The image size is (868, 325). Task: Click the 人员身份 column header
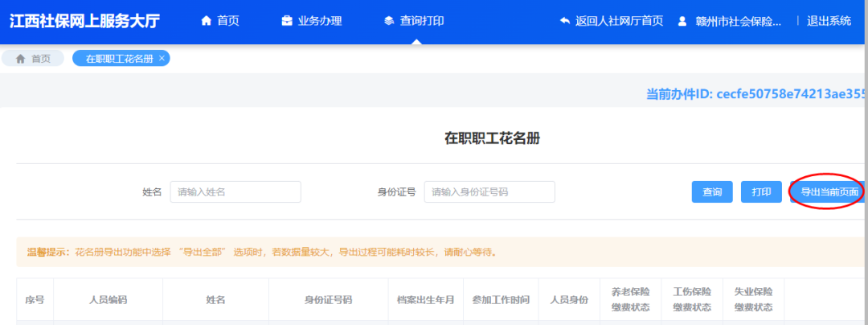(x=569, y=299)
